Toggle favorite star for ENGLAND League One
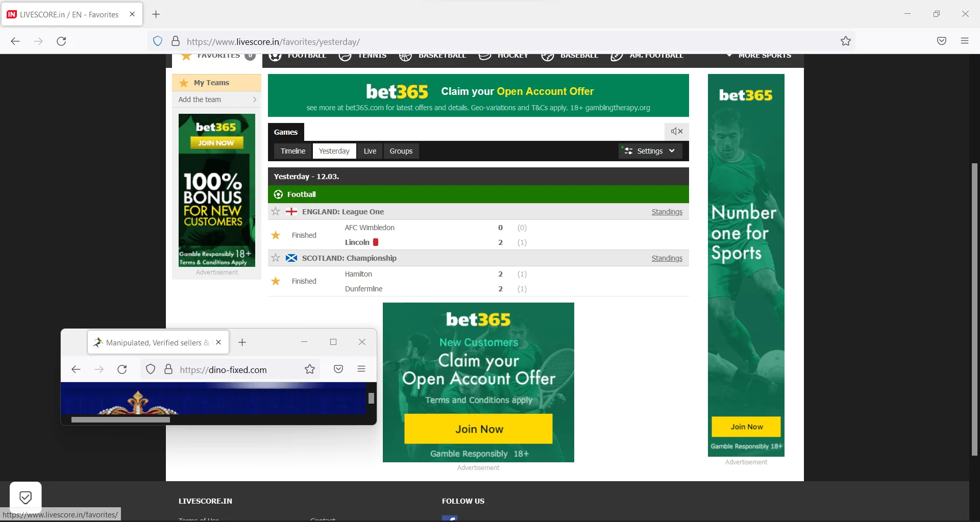The height and width of the screenshot is (522, 980). 276,211
